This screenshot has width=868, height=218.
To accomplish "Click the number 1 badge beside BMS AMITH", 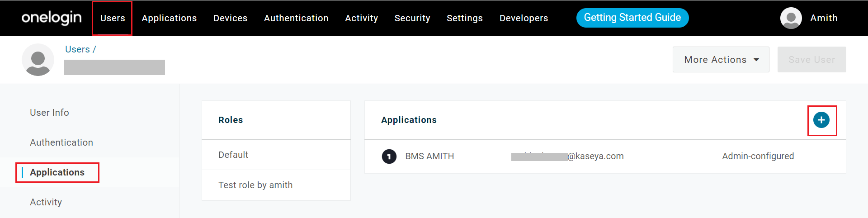I will pyautogui.click(x=389, y=156).
